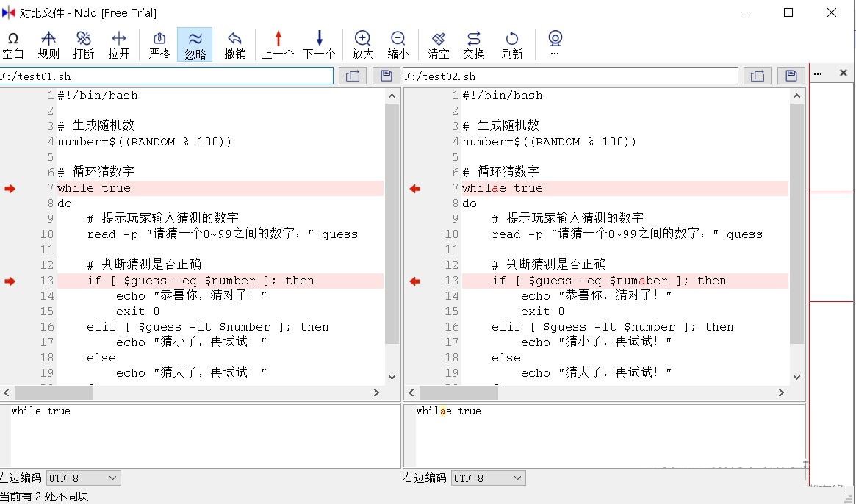This screenshot has width=856, height=504.
Task: Click red arrow at right line 7
Action: point(415,188)
